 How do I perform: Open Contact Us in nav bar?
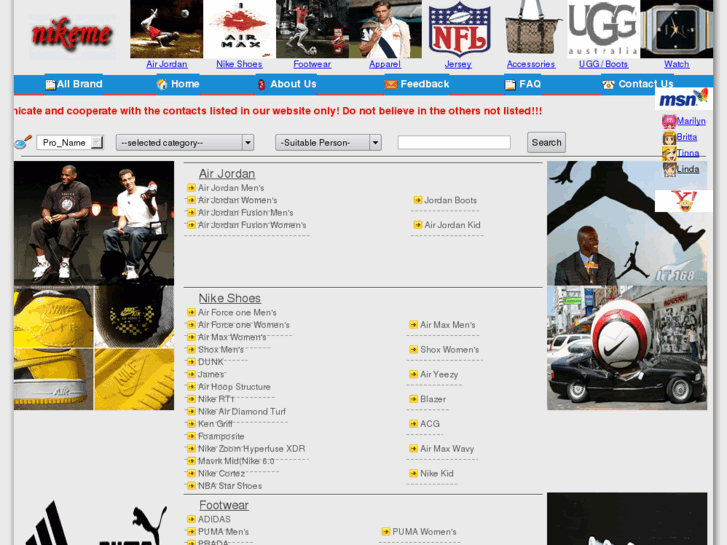(645, 84)
